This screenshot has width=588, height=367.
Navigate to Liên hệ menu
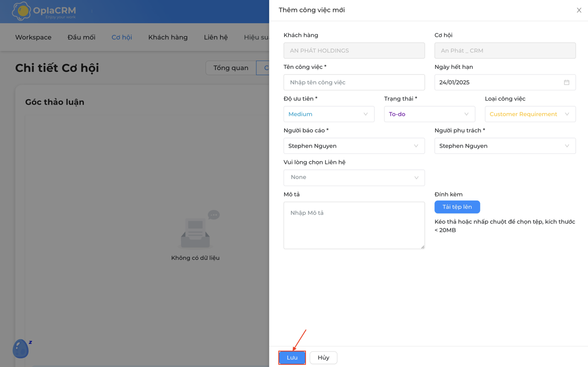coord(216,37)
